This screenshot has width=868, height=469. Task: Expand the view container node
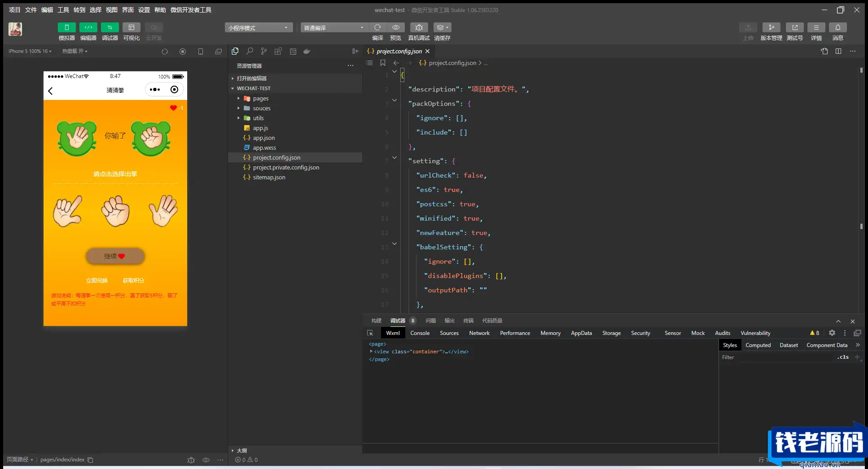371,352
